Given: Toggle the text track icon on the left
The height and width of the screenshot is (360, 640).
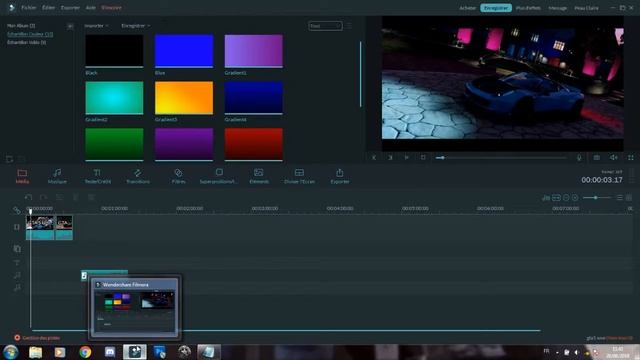Looking at the screenshot, I should (x=17, y=262).
